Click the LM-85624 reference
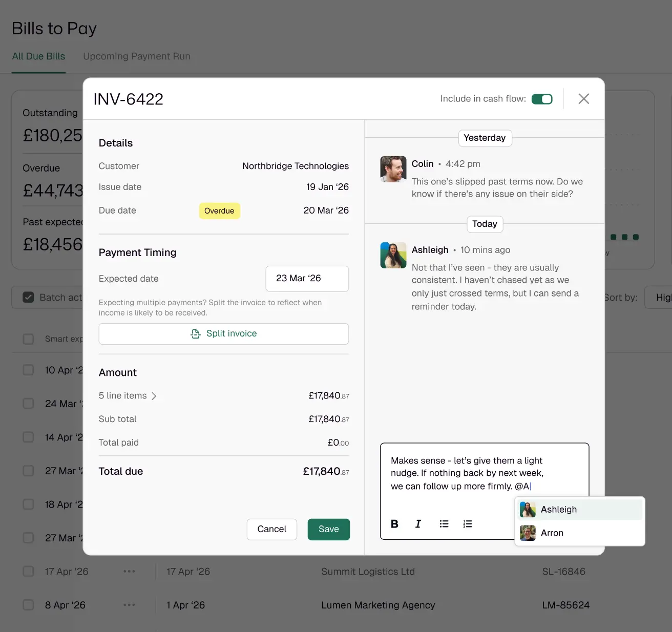This screenshot has height=632, width=672. click(566, 605)
